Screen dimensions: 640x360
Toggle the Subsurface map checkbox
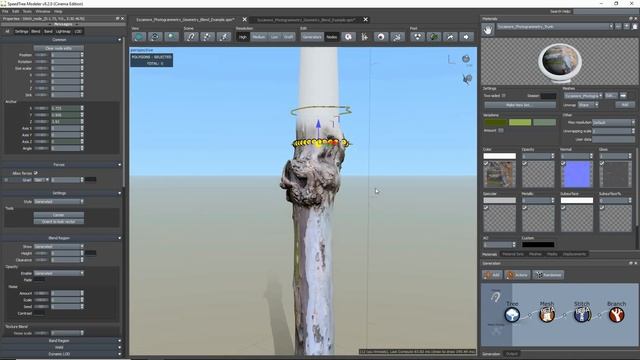coord(563,208)
